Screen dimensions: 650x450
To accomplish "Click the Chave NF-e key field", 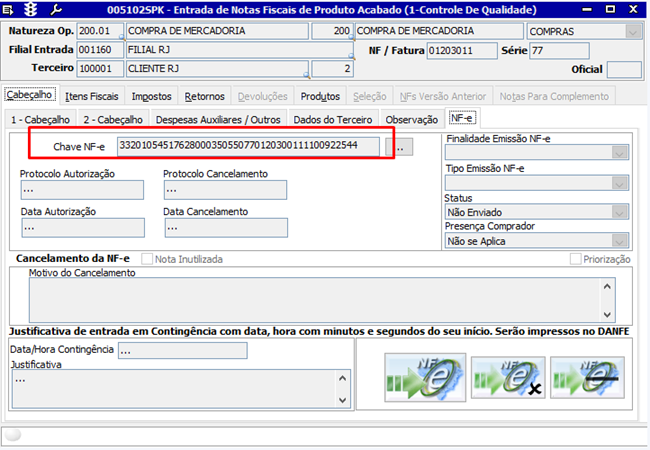I will click(248, 146).
